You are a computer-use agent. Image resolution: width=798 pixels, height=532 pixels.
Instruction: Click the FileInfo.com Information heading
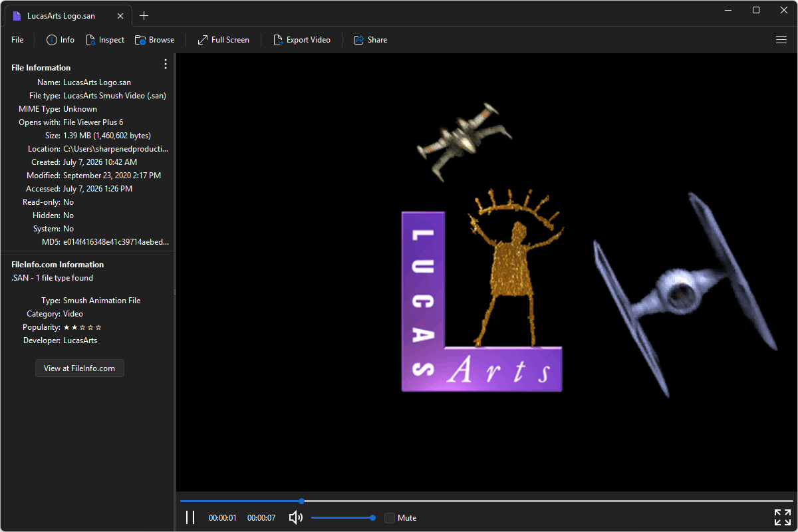point(58,265)
